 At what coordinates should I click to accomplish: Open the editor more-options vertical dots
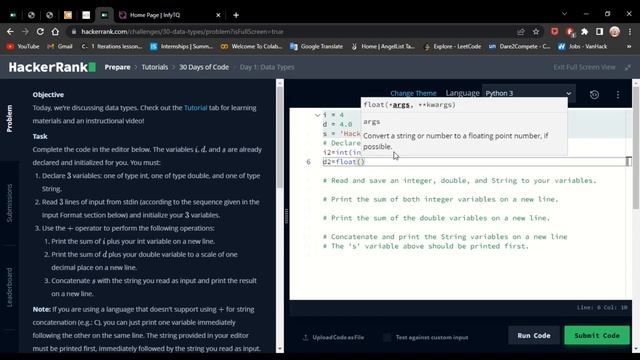(618, 95)
